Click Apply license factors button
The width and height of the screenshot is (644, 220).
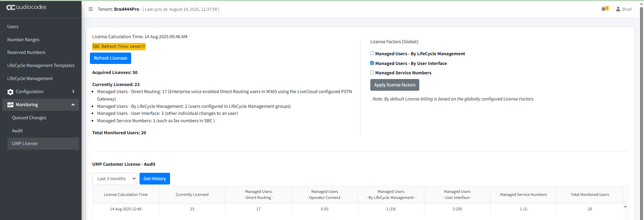(394, 85)
